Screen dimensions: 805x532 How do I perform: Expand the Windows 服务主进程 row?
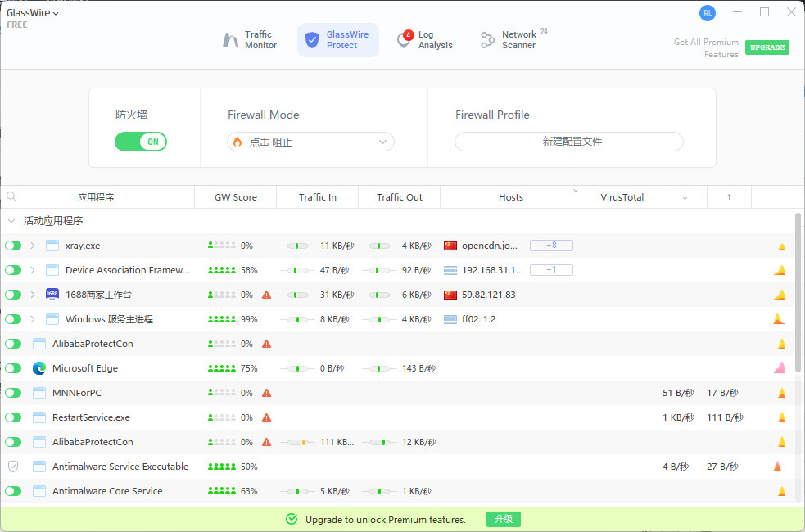pyautogui.click(x=33, y=319)
